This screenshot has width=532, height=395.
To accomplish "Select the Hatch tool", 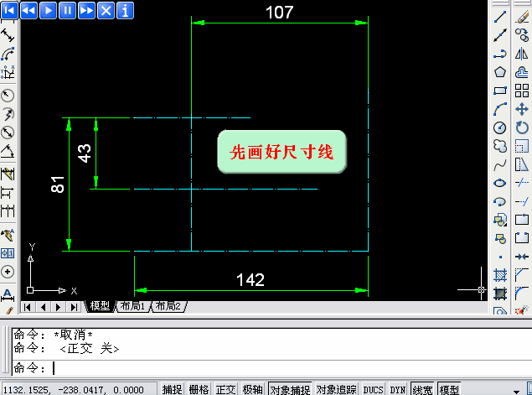I will pos(500,275).
